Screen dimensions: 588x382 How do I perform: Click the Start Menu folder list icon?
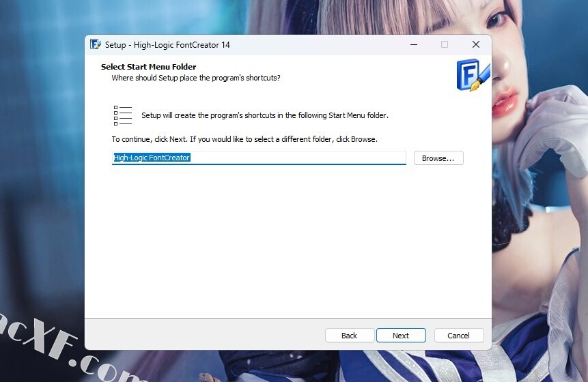(123, 115)
